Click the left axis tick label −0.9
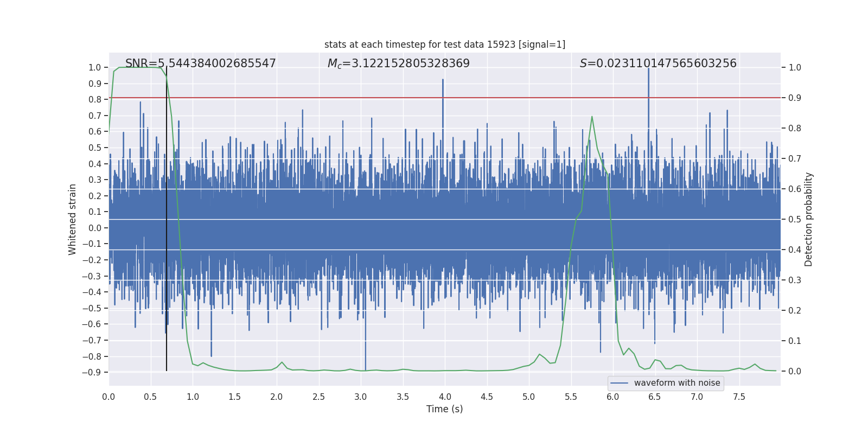The image size is (868, 434). (x=91, y=373)
